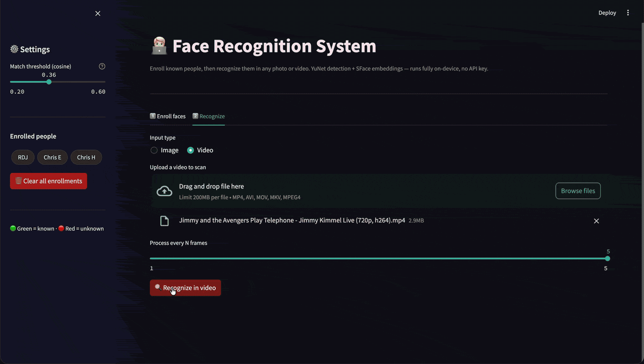This screenshot has width=644, height=364.
Task: Switch to the Enroll faces tab
Action: (x=168, y=116)
